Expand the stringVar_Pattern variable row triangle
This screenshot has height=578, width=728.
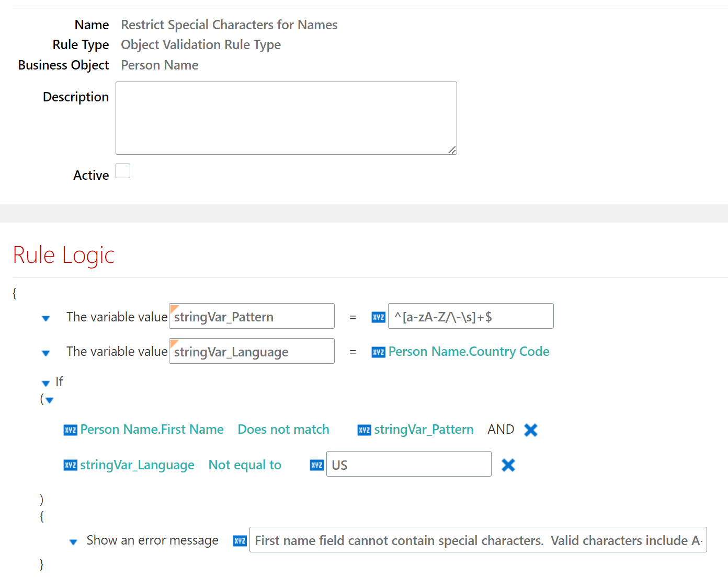tap(45, 318)
